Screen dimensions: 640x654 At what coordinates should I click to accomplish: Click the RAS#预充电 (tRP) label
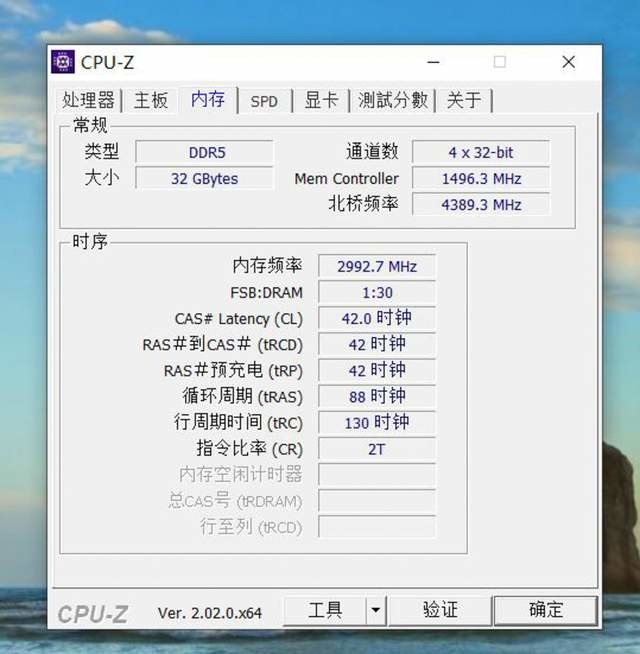coord(233,370)
